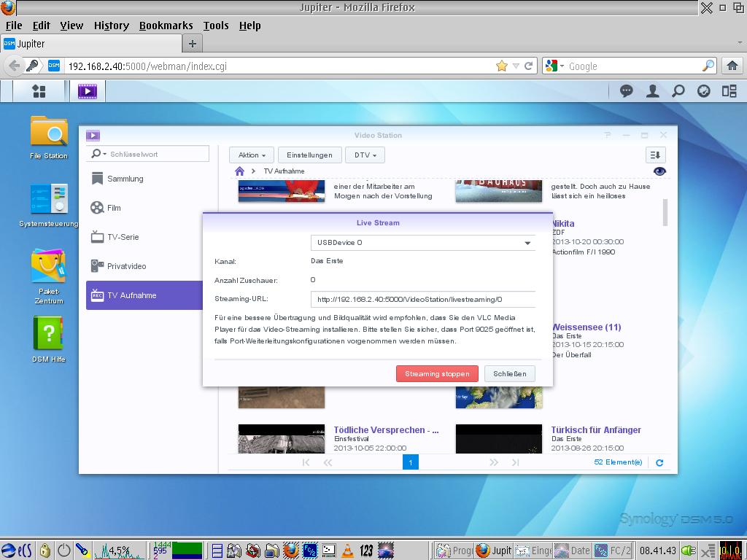The height and width of the screenshot is (560, 747).
Task: Click the Streaming-URL text field
Action: (x=423, y=300)
